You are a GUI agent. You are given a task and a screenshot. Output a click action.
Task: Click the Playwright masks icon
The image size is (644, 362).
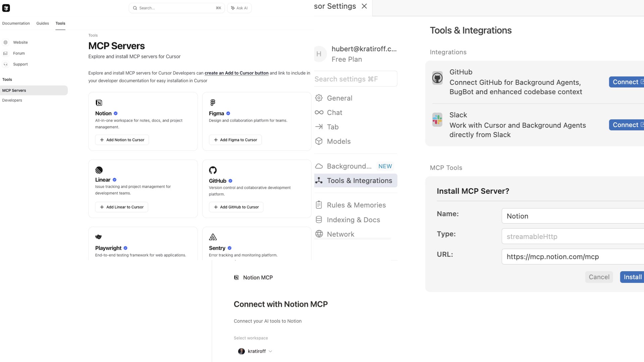(x=98, y=237)
